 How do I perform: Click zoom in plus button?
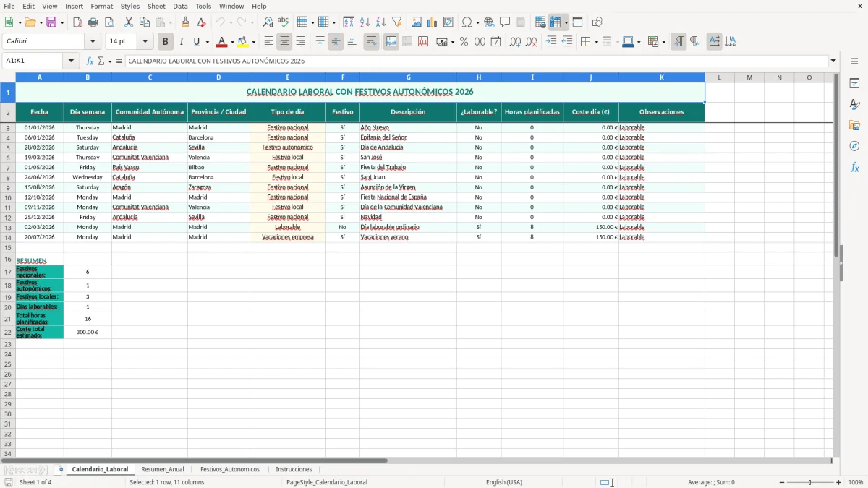pyautogui.click(x=839, y=482)
